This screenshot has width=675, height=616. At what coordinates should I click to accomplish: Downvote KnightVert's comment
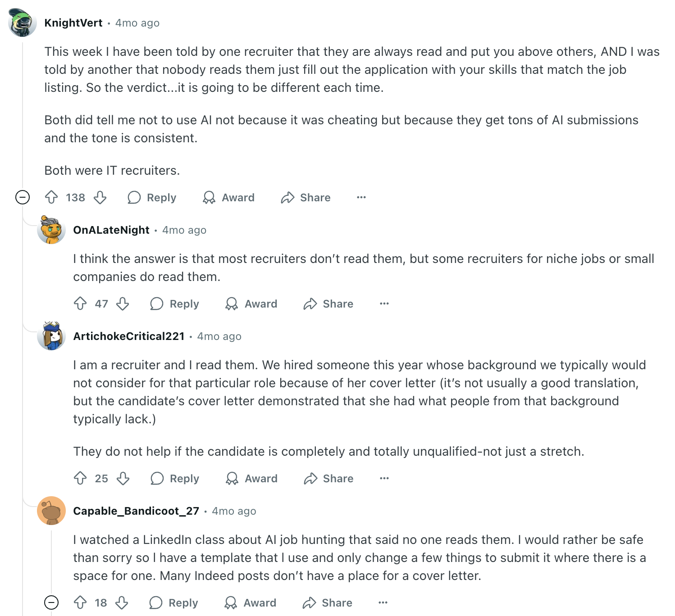pos(100,197)
